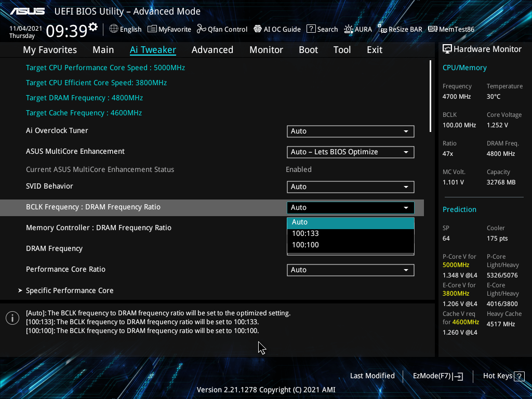Click Target DRAM Frequency 4800MHz text
Screen dimensions: 532x399
click(x=85, y=98)
